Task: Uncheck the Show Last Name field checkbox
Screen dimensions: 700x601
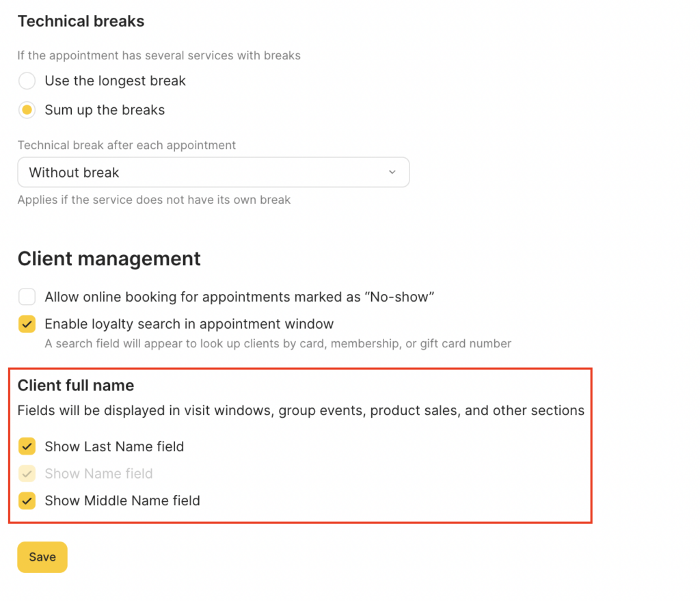Action: click(x=27, y=447)
